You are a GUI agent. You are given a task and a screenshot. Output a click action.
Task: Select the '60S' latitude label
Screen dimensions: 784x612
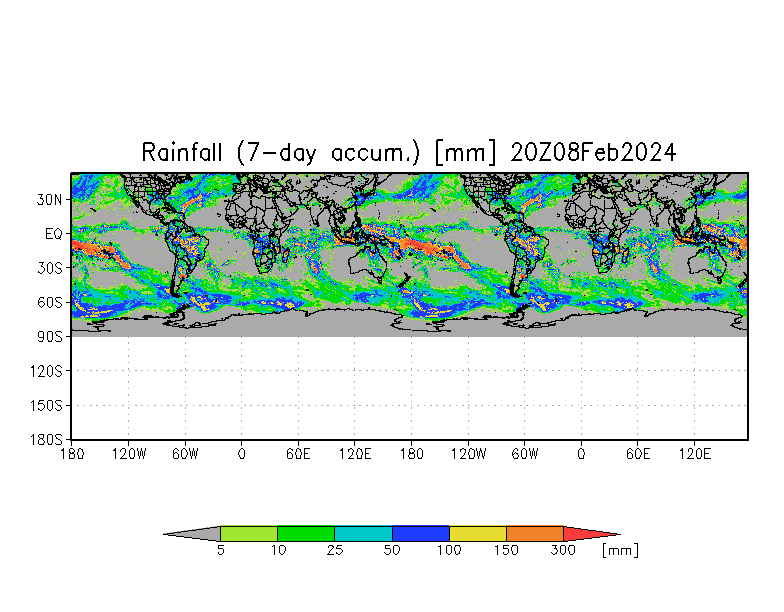pos(50,303)
